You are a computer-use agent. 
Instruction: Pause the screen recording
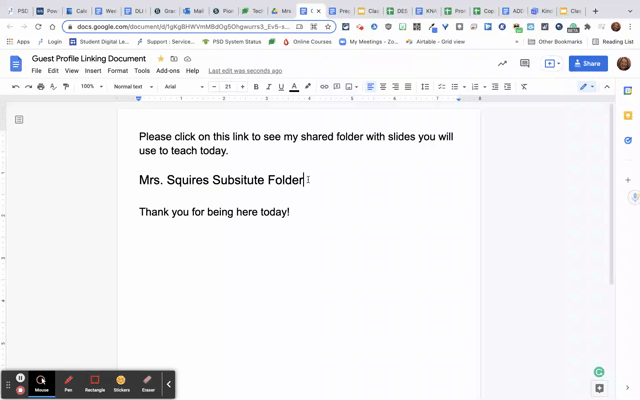(x=20, y=378)
